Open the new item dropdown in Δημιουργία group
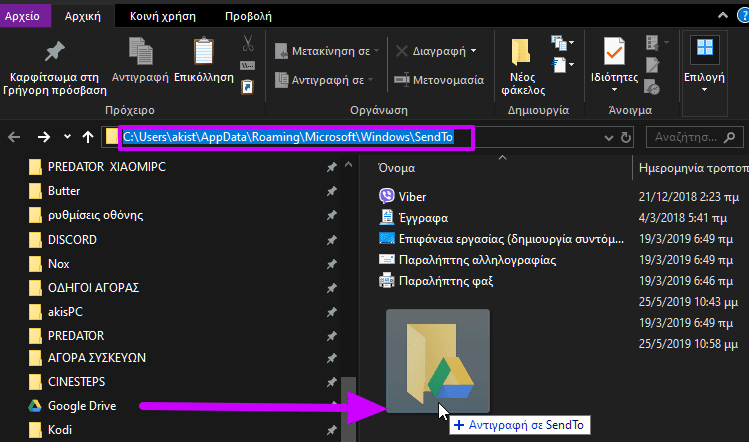 point(563,43)
